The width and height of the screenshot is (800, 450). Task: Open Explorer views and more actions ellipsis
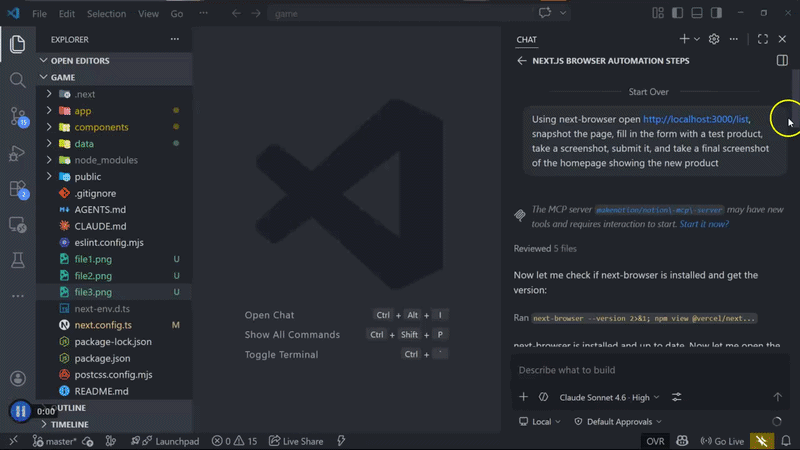[174, 39]
